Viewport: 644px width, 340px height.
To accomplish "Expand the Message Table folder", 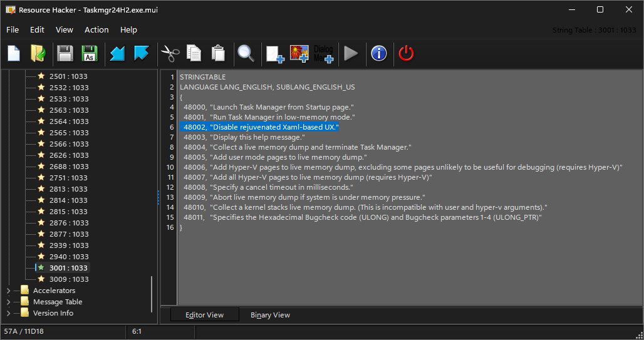I will [8, 302].
